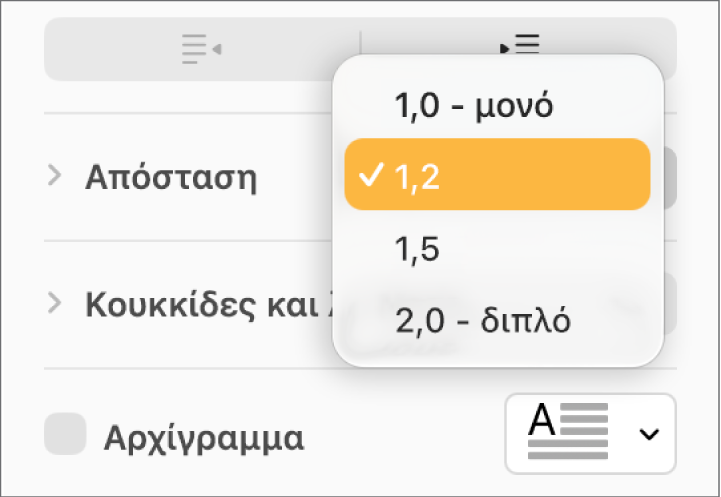Toggle drop cap via Αρχίγραμμα label
721x497 pixels.
[x=204, y=438]
